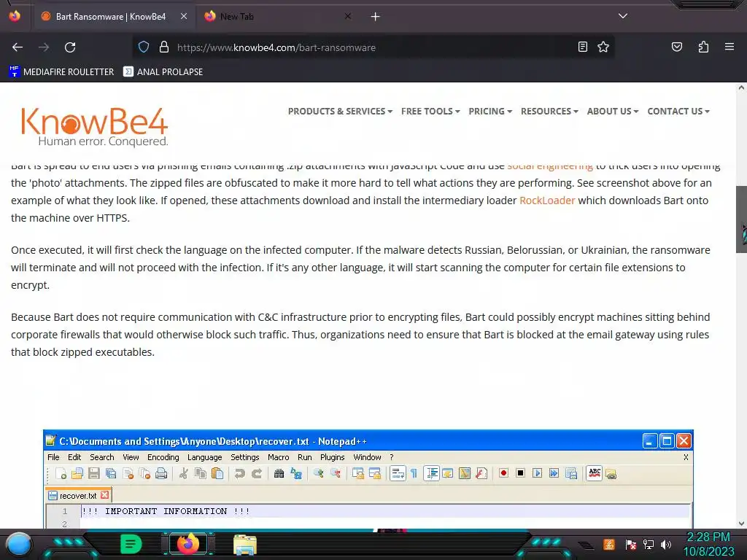The width and height of the screenshot is (747, 560).
Task: Click the page scrollbar down arrow
Action: coord(741,524)
